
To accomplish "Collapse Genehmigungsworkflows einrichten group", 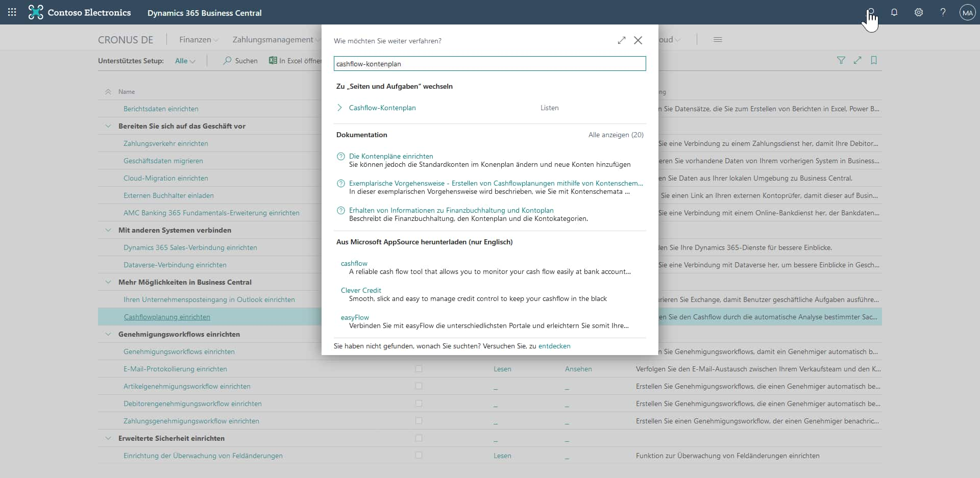I will click(x=108, y=334).
